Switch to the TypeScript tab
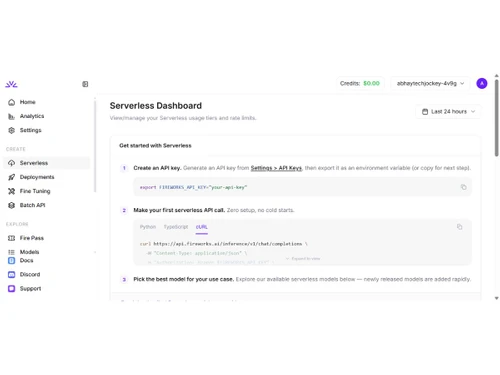Viewport: 500px width, 375px height. pos(176,227)
